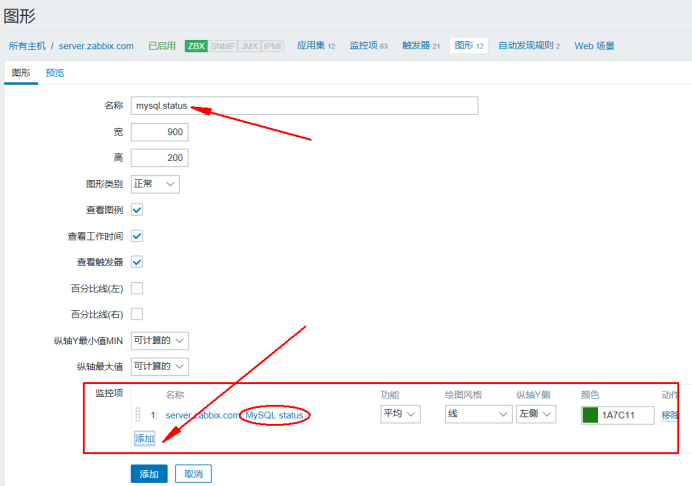Select the 图形 form tab
This screenshot has width=692, height=486.
(x=21, y=73)
